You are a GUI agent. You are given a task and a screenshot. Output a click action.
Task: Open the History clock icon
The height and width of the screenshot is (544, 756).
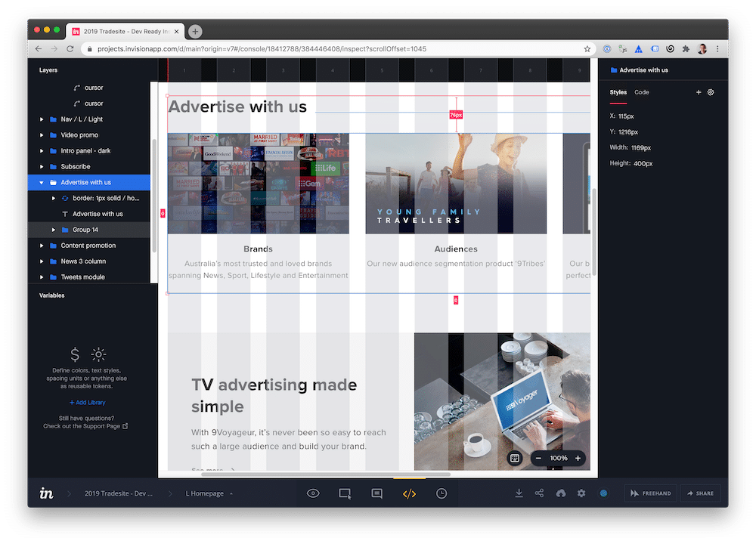click(x=442, y=493)
